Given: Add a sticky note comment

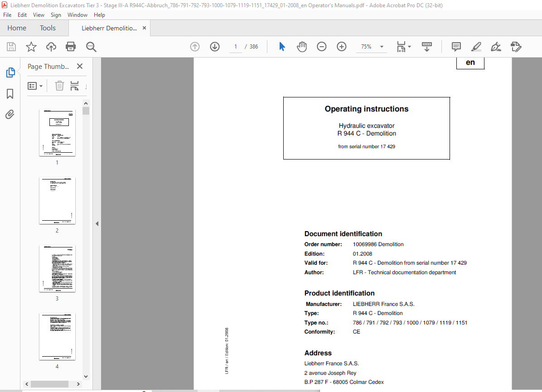Looking at the screenshot, I should click(x=456, y=47).
